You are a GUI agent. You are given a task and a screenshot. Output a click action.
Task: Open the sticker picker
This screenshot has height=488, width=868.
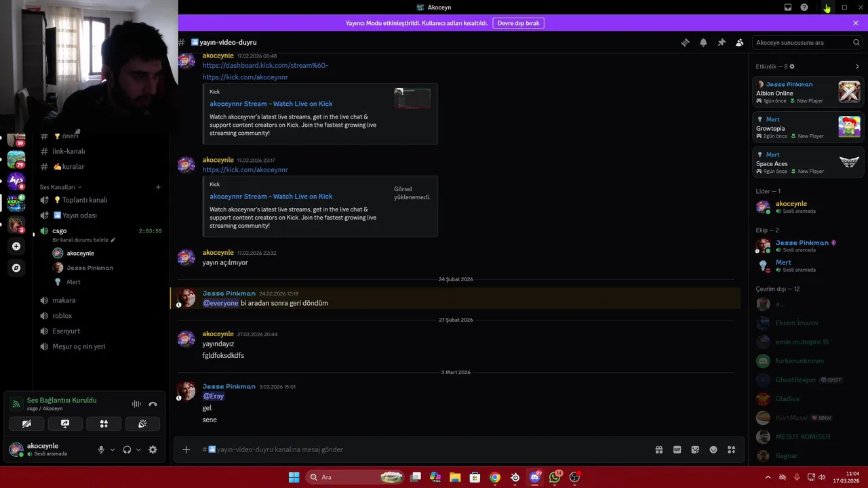click(695, 449)
